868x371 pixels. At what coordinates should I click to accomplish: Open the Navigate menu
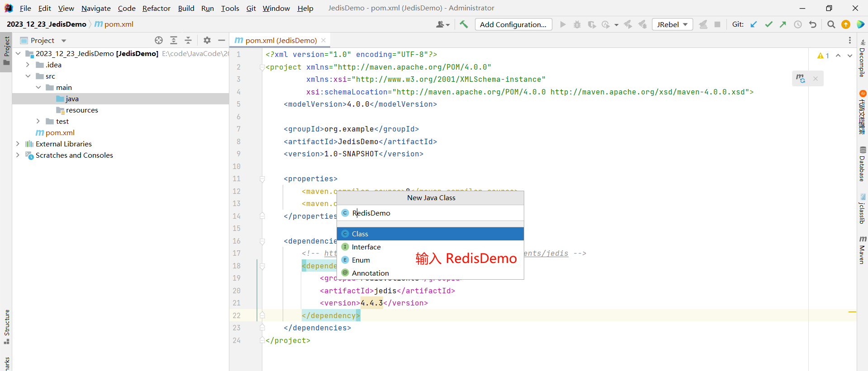click(96, 8)
